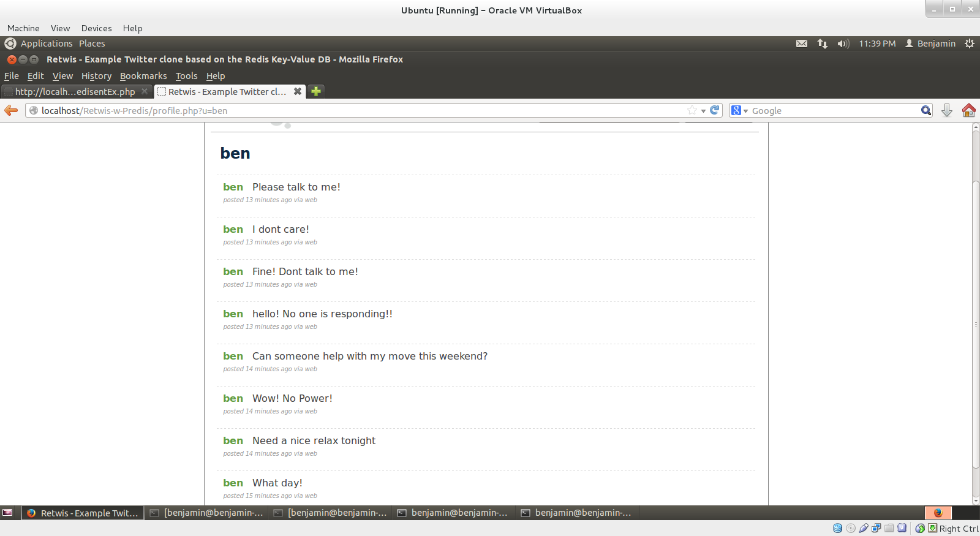Open the bookmark star dropdown arrow

tap(703, 111)
